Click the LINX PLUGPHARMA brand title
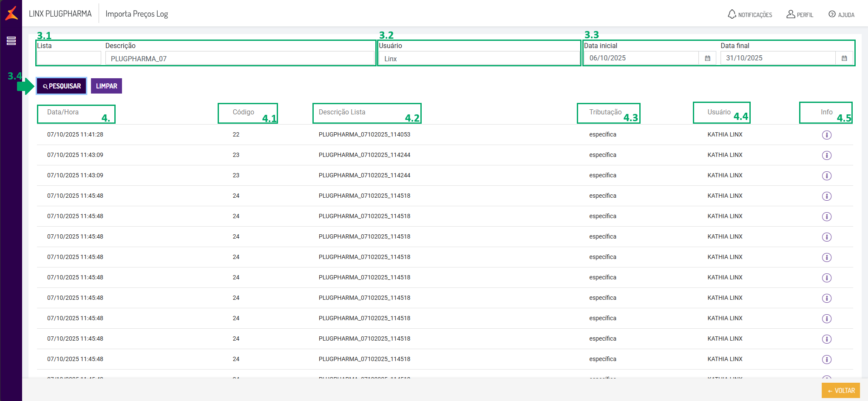868x401 pixels. [x=60, y=14]
